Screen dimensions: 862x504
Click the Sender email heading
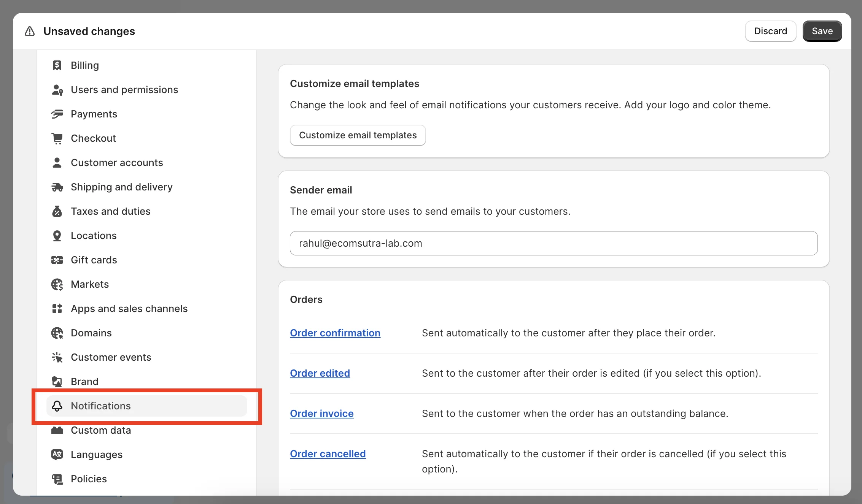coord(321,190)
